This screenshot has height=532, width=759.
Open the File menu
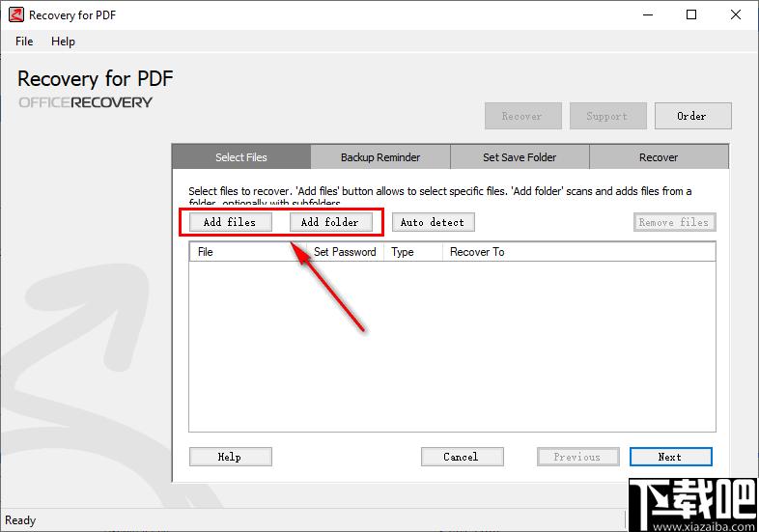pos(24,42)
